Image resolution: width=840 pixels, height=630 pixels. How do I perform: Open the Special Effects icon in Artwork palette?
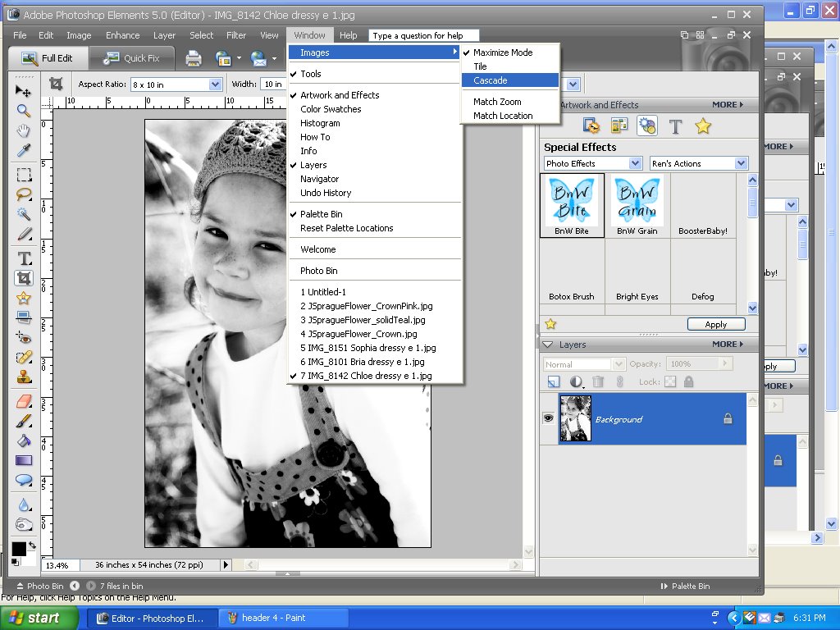647,126
